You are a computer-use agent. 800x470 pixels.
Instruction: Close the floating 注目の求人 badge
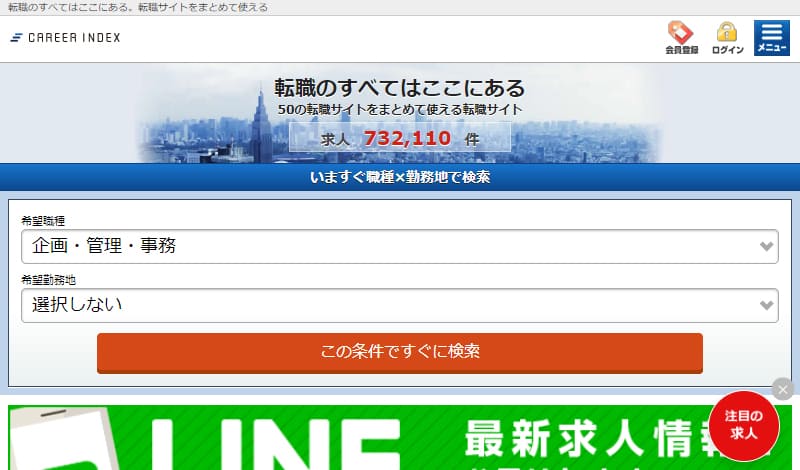783,389
